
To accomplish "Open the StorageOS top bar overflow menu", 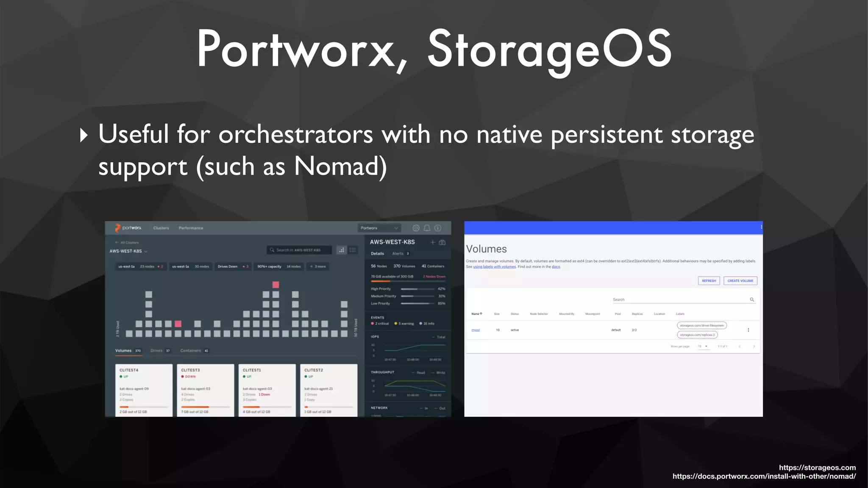I will pos(761,227).
